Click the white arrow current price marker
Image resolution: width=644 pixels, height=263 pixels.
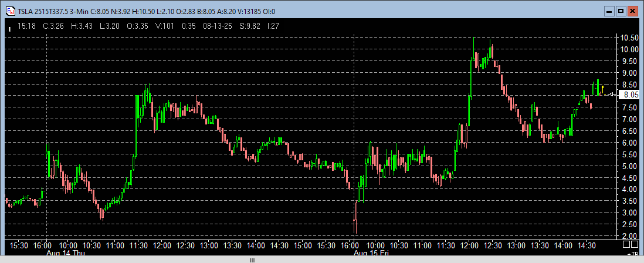point(611,95)
